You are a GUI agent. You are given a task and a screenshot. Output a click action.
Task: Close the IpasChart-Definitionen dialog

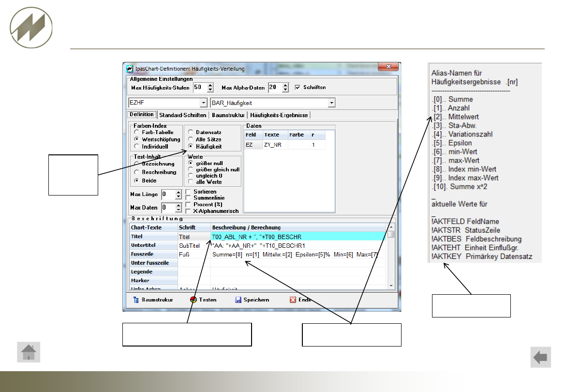point(388,67)
